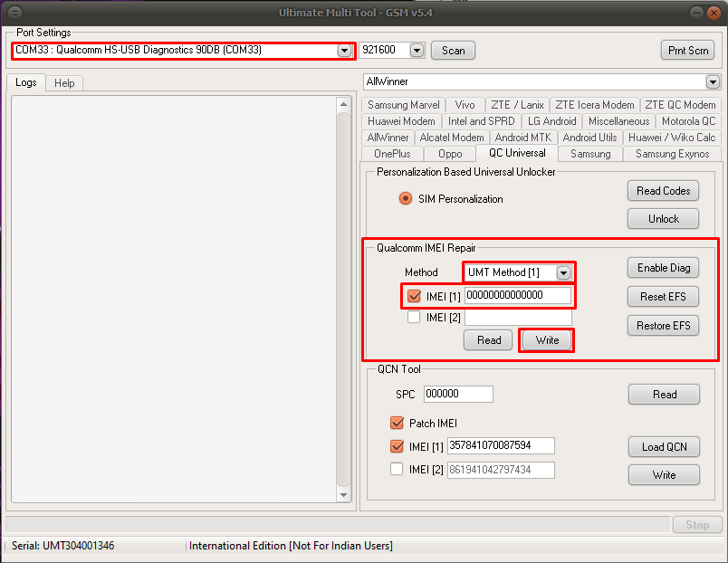Switch to the Android Utils tab
The height and width of the screenshot is (563, 728).
tap(589, 138)
